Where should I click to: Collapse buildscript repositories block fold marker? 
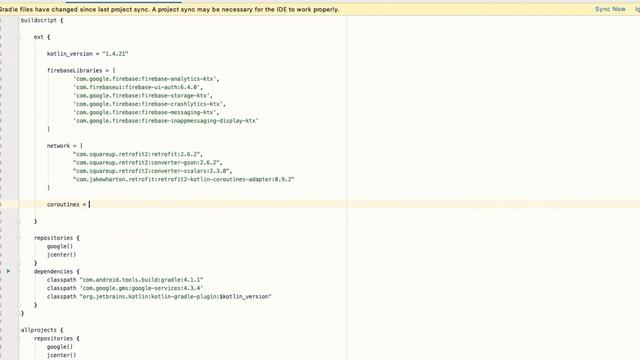click(x=19, y=238)
